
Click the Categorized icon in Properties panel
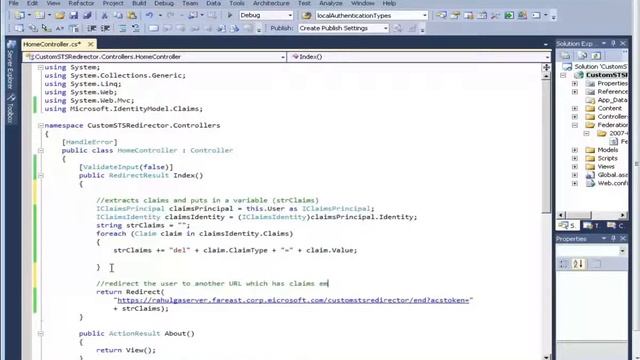coord(564,264)
